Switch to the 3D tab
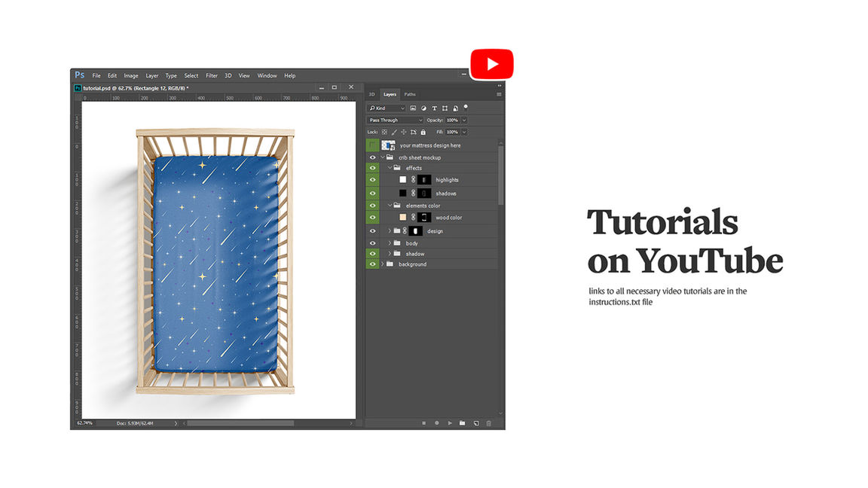The height and width of the screenshot is (488, 868). (372, 95)
